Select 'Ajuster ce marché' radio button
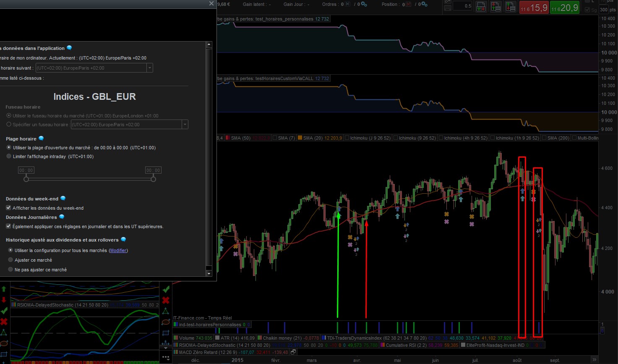Screen dimensions: 618x364 click(x=11, y=260)
